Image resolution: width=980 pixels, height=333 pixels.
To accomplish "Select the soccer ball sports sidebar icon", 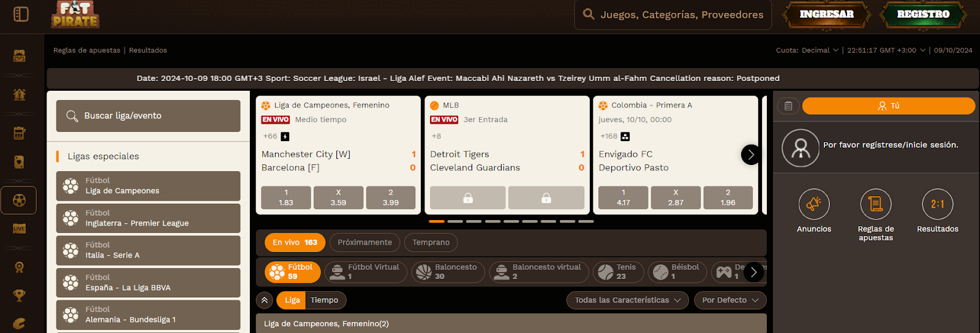I will pyautogui.click(x=19, y=200).
